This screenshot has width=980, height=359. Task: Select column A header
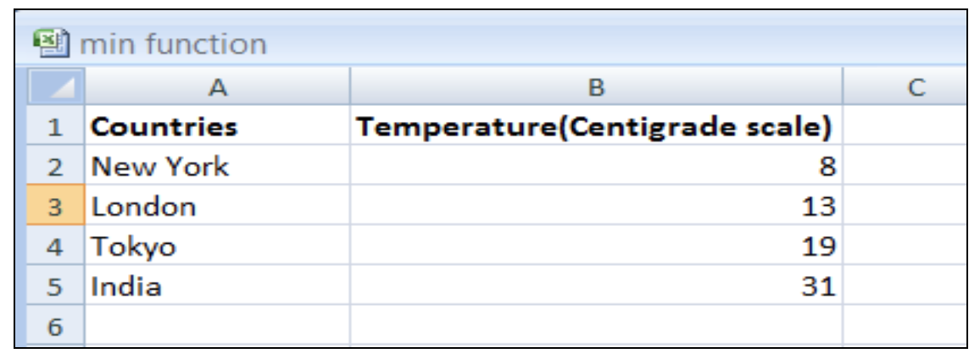pos(218,86)
